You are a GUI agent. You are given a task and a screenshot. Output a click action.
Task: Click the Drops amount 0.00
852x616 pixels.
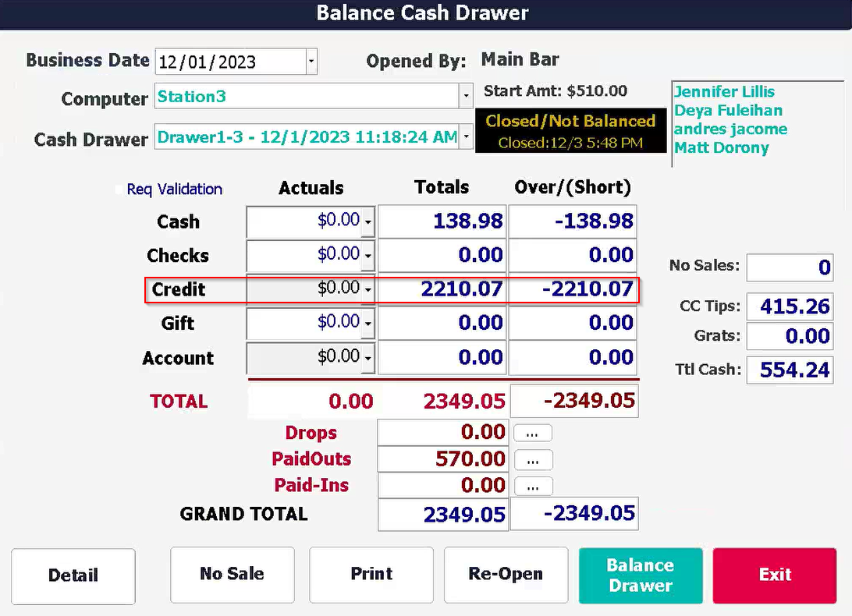click(443, 433)
